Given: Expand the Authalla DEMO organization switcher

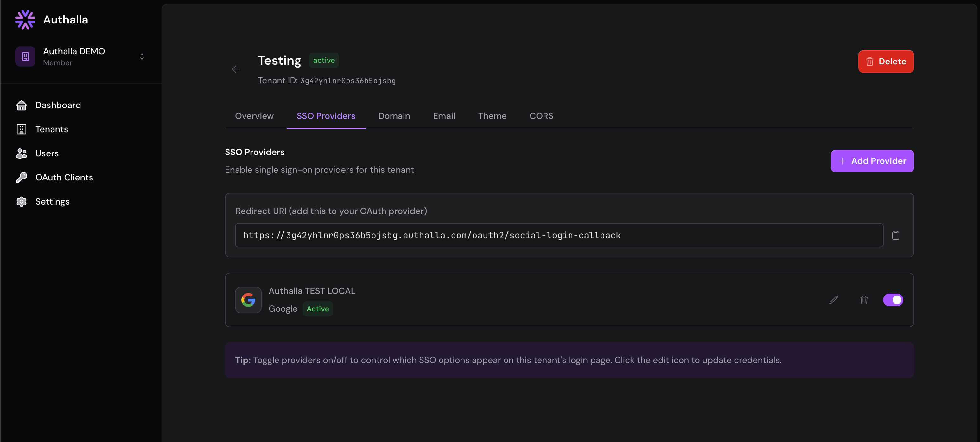Looking at the screenshot, I should [x=142, y=56].
